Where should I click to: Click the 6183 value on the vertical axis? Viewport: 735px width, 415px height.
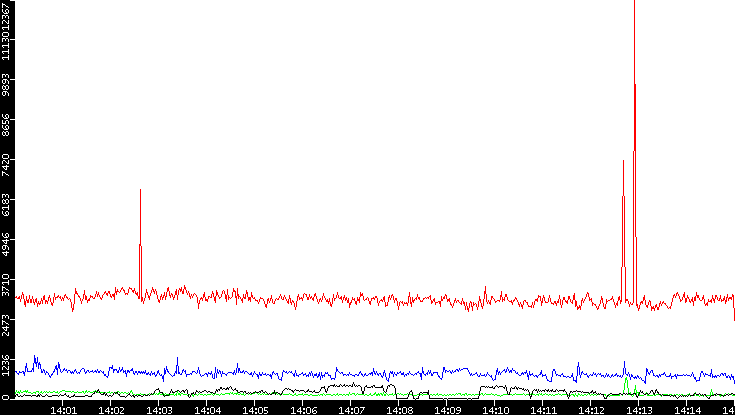tap(5, 204)
